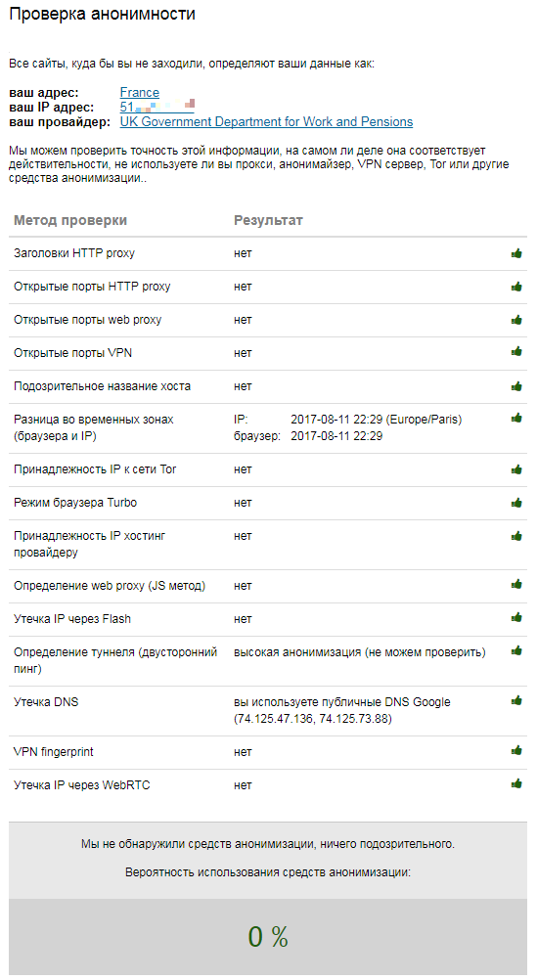This screenshot has height=980, width=537.
Task: Click the 0 % anonymization probability value
Action: click(268, 936)
